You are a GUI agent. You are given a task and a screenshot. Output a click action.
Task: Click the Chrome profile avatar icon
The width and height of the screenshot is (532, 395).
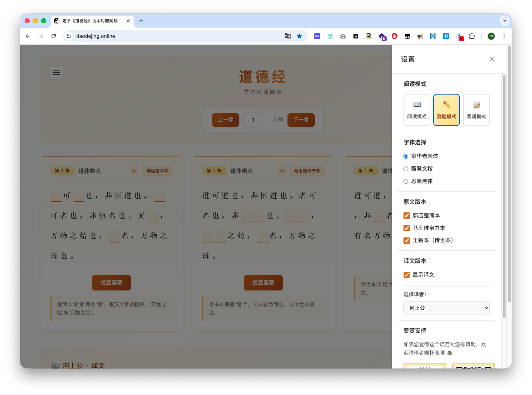(491, 36)
